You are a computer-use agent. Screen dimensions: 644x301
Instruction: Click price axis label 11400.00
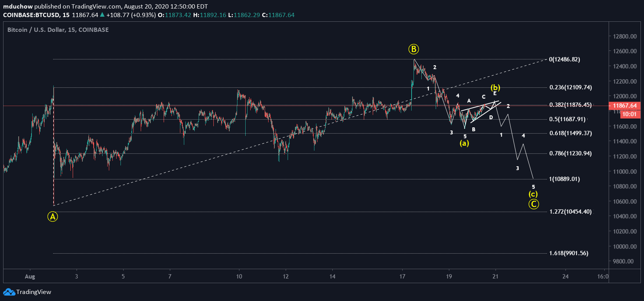(625, 141)
